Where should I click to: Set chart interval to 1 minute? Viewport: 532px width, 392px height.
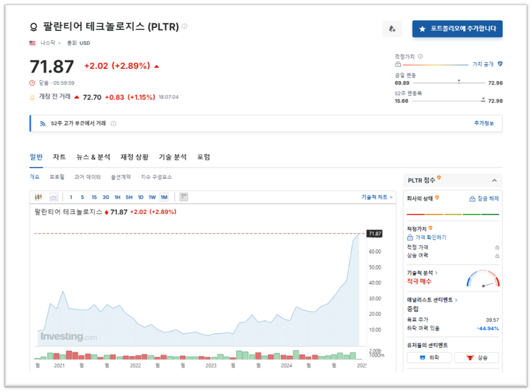pos(71,197)
